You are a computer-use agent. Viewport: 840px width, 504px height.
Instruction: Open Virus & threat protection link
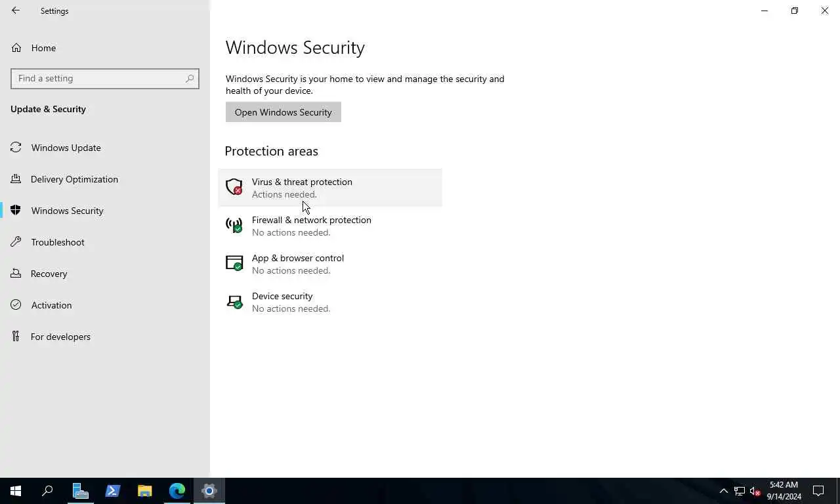coord(330,188)
